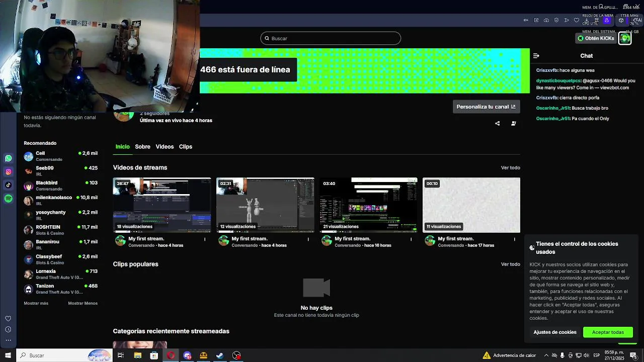This screenshot has height=362, width=644.
Task: Click Mostrar más in recommended list
Action: pyautogui.click(x=36, y=303)
